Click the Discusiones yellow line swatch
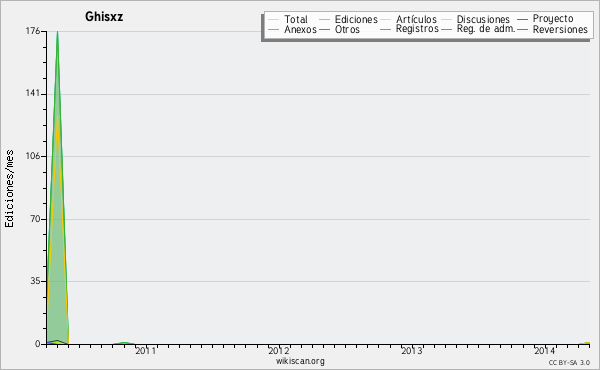Screen dimensions: 600x370 click(x=447, y=20)
